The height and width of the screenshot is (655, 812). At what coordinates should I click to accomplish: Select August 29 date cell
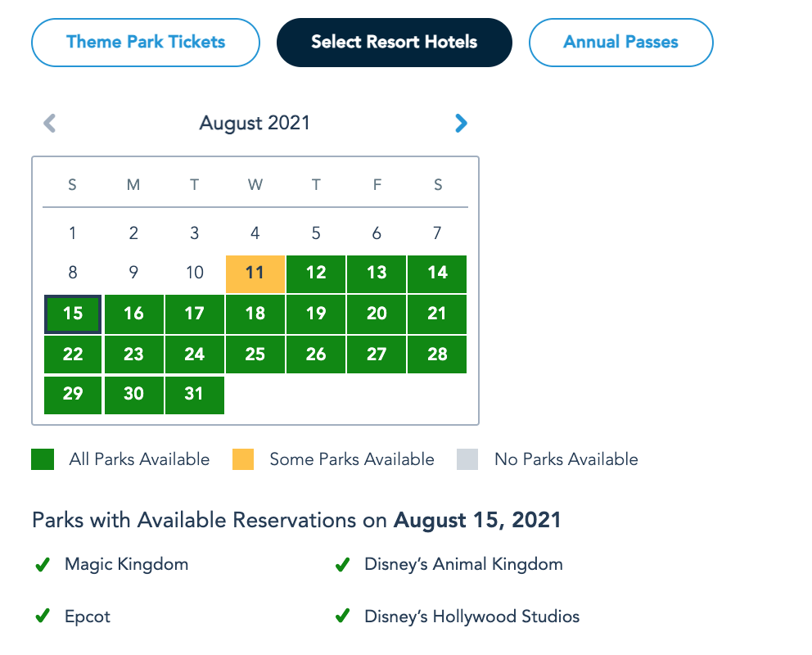pos(73,395)
